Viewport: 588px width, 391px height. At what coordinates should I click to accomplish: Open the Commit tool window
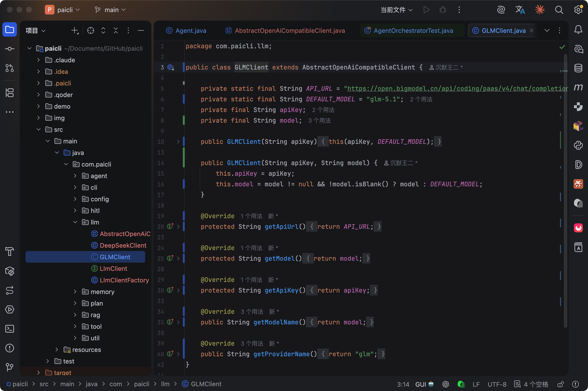tap(9, 49)
